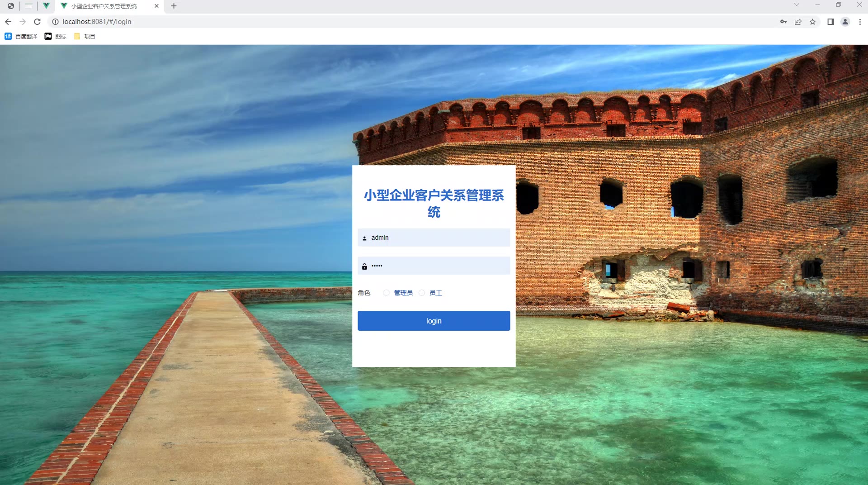
Task: Bookmark this page with star icon
Action: (x=812, y=22)
